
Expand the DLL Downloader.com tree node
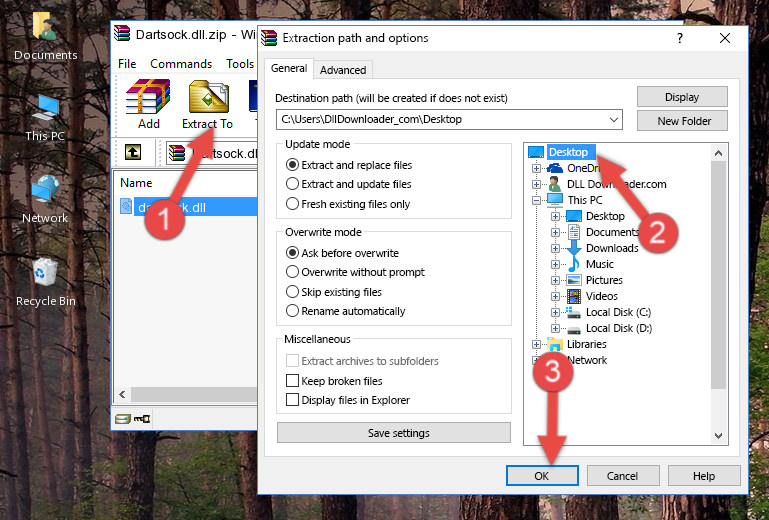pos(536,184)
